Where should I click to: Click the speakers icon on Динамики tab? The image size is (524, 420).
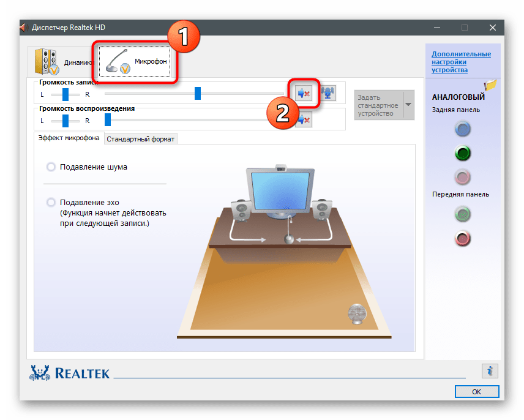click(47, 61)
